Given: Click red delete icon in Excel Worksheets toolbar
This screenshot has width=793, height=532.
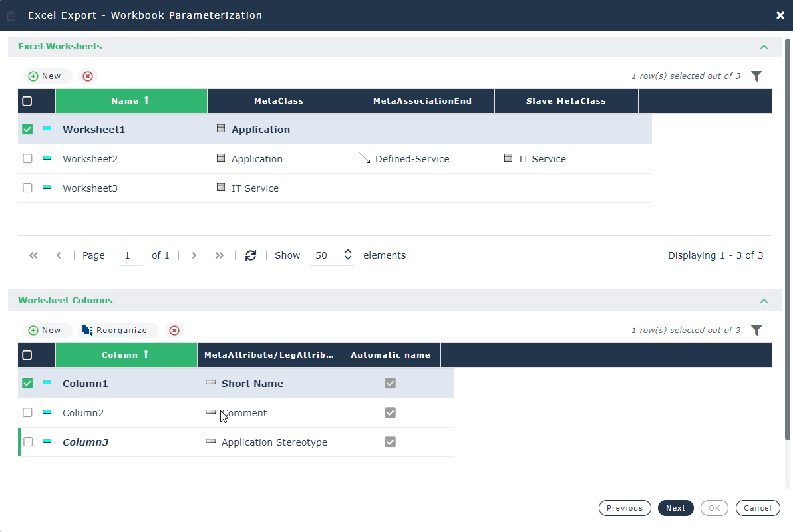Looking at the screenshot, I should pos(88,76).
